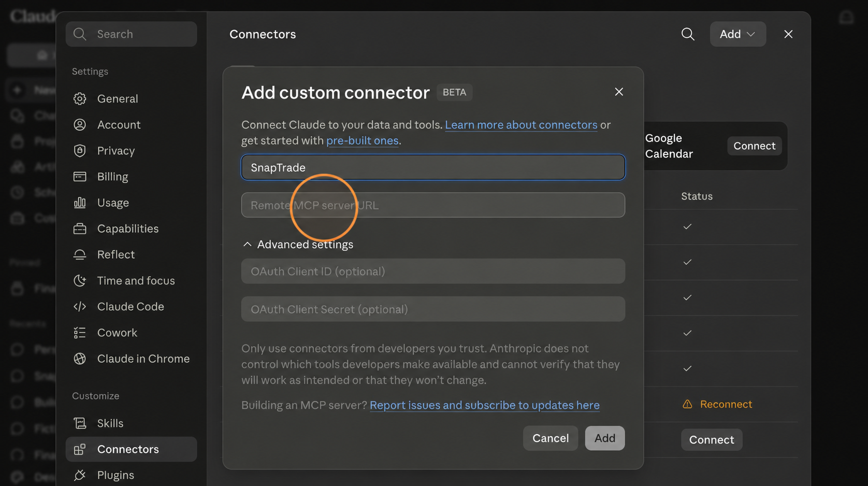Click the Account person icon
The height and width of the screenshot is (486, 868).
pos(80,124)
